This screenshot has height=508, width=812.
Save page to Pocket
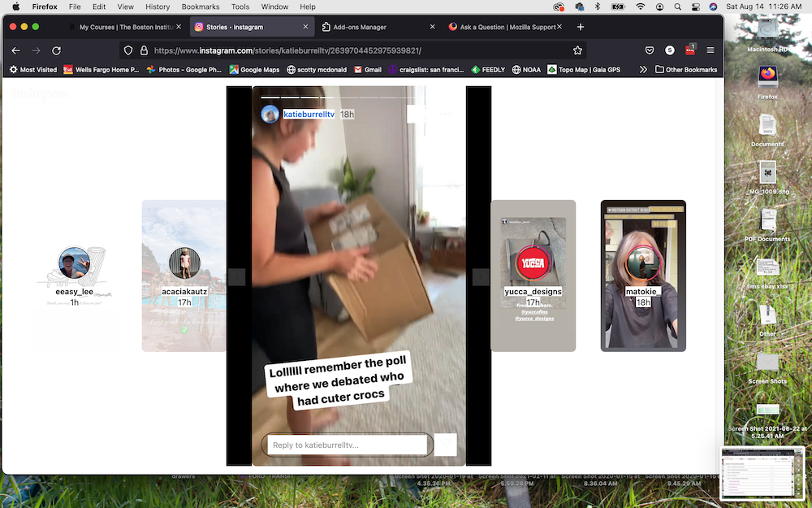650,50
